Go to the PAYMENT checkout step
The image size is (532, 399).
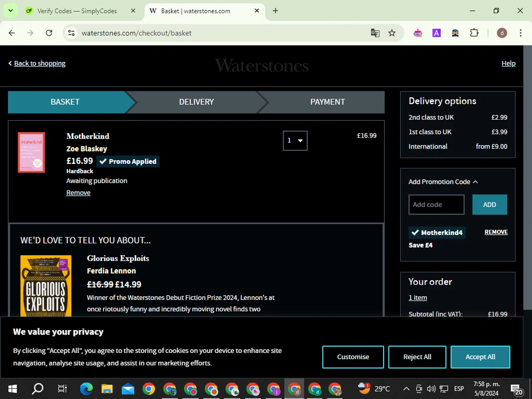tap(327, 102)
